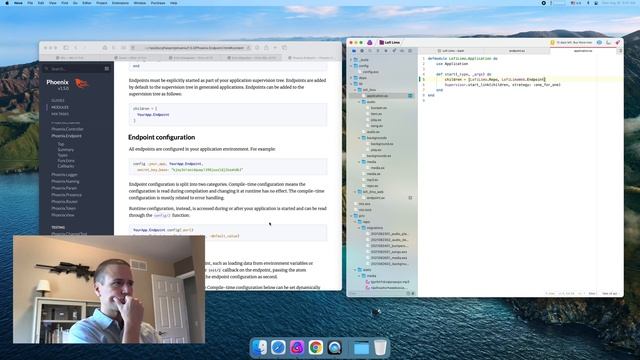
Task: Click the purple Nova project icon in titlebar
Action: (370, 42)
